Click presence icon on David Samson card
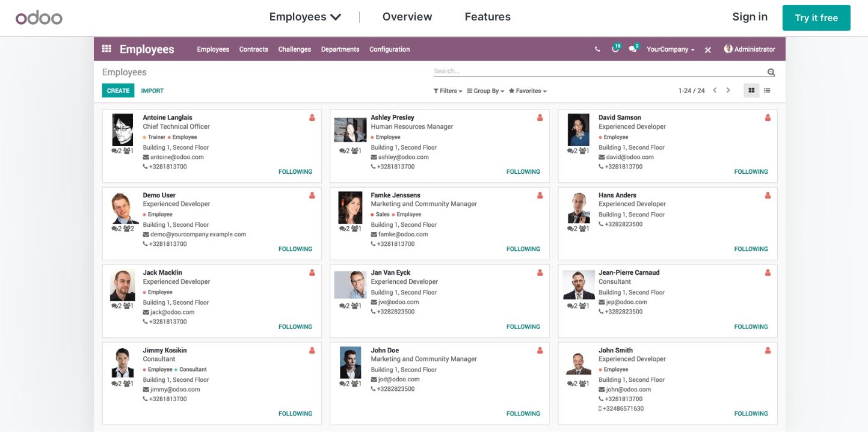Screen dimensions: 868x445 (768, 118)
